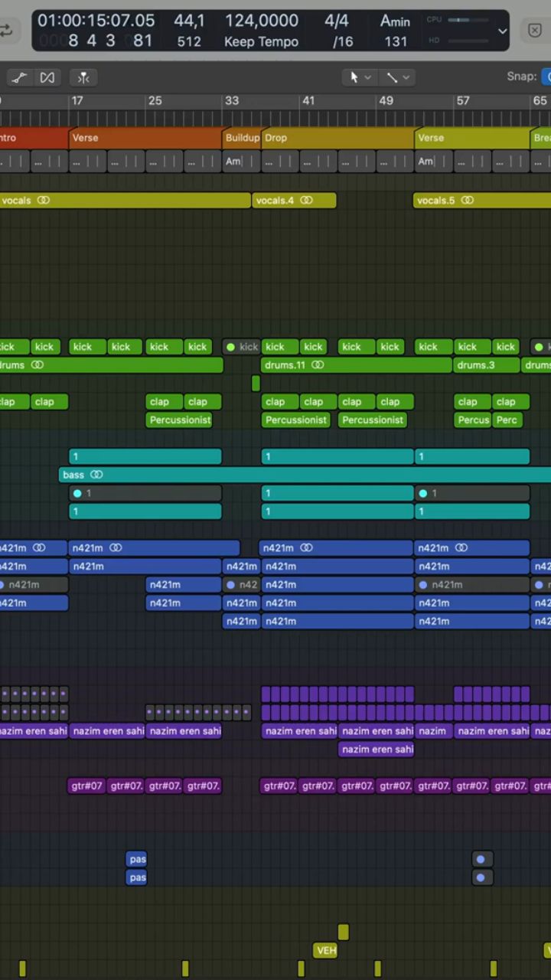Open the Keep Tempo mode menu
This screenshot has height=980, width=551.
point(261,42)
